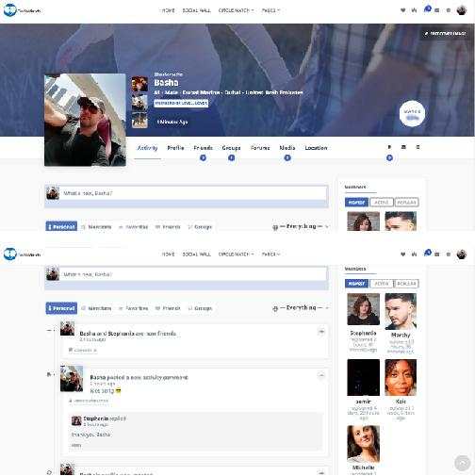The height and width of the screenshot is (476, 475).
Task: Click the envelope icon in the cover-photo page's header
Action: [x=437, y=10]
